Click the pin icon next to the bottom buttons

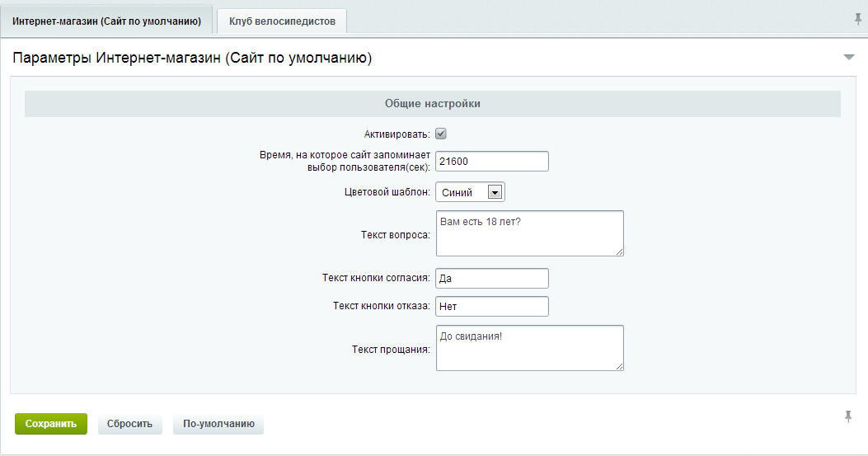[848, 416]
